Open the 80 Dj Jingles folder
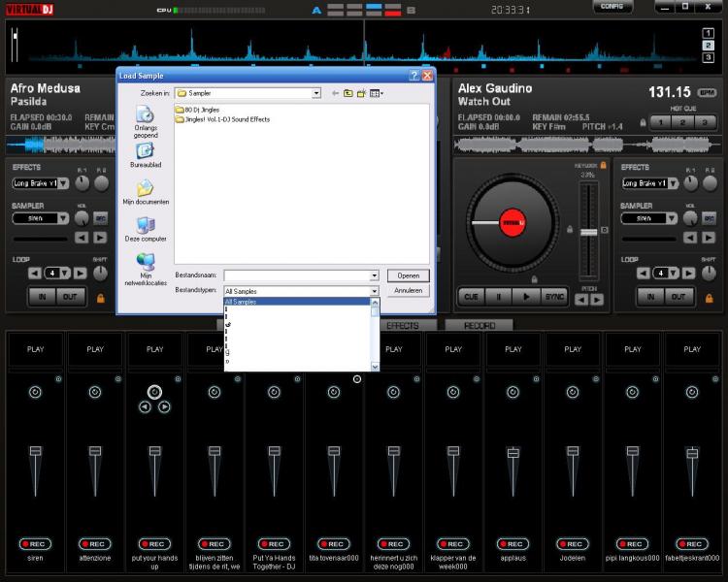 [198, 110]
